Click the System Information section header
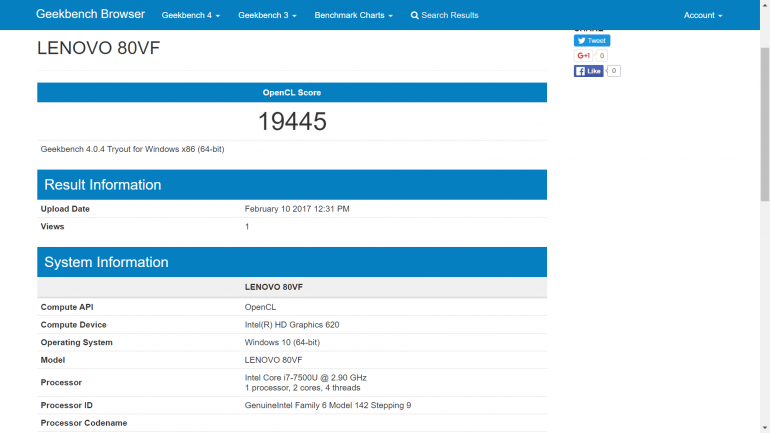This screenshot has height=433, width=770. coord(292,262)
